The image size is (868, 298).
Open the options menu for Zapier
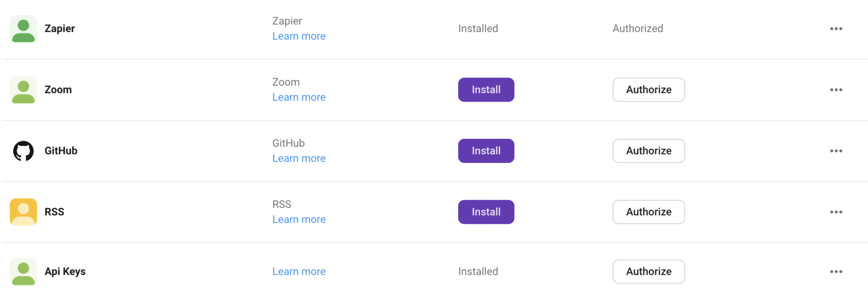(x=836, y=28)
